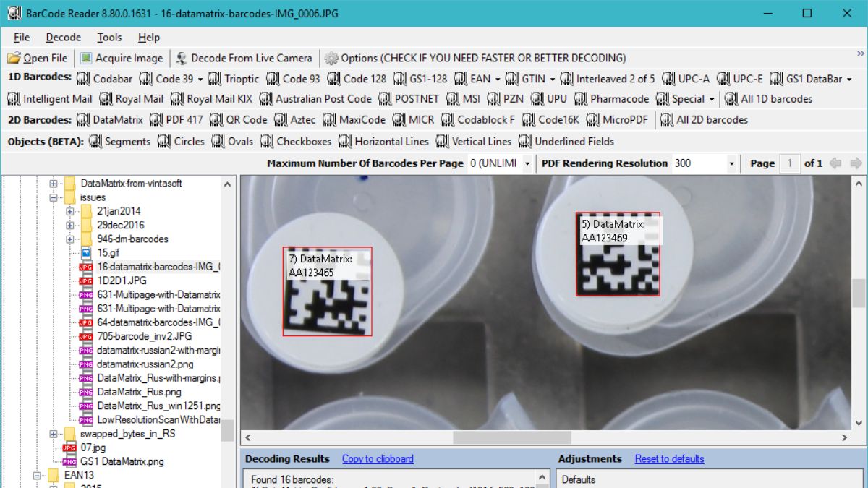Open the Decode menu

tap(63, 38)
